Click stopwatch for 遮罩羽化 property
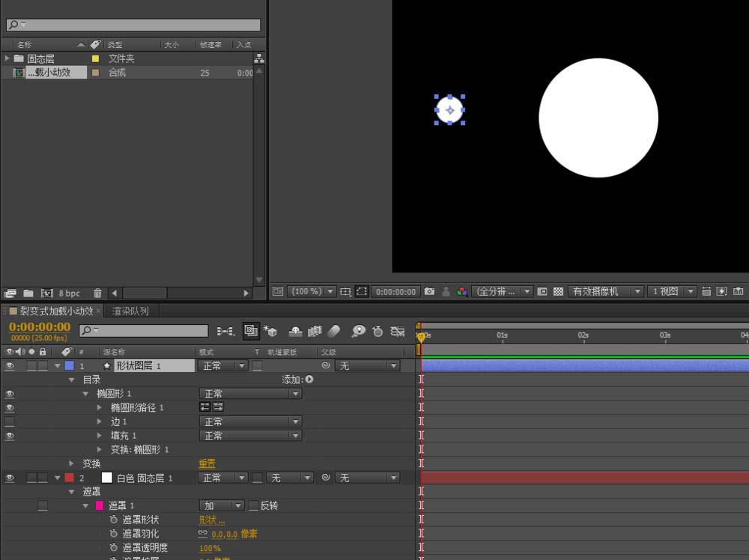749x560 pixels. 114,534
